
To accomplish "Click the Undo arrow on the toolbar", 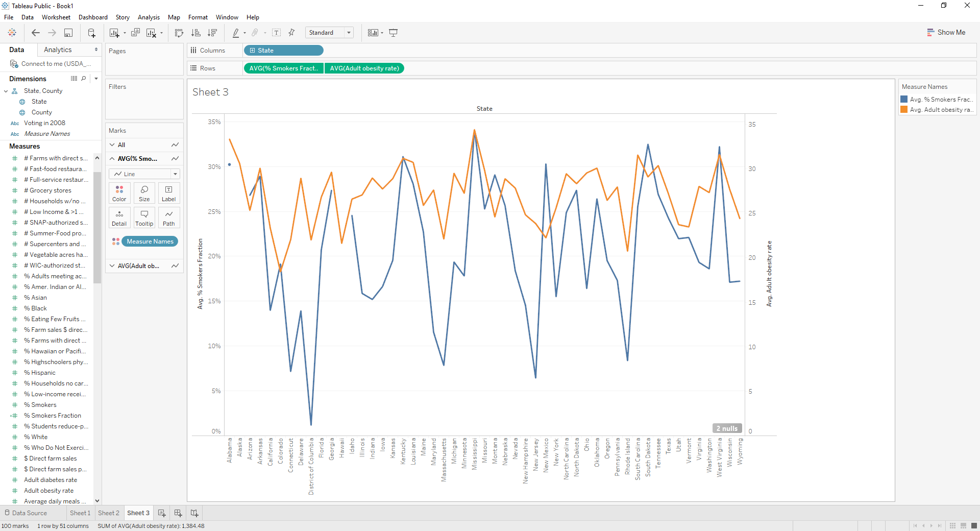I will (x=35, y=32).
